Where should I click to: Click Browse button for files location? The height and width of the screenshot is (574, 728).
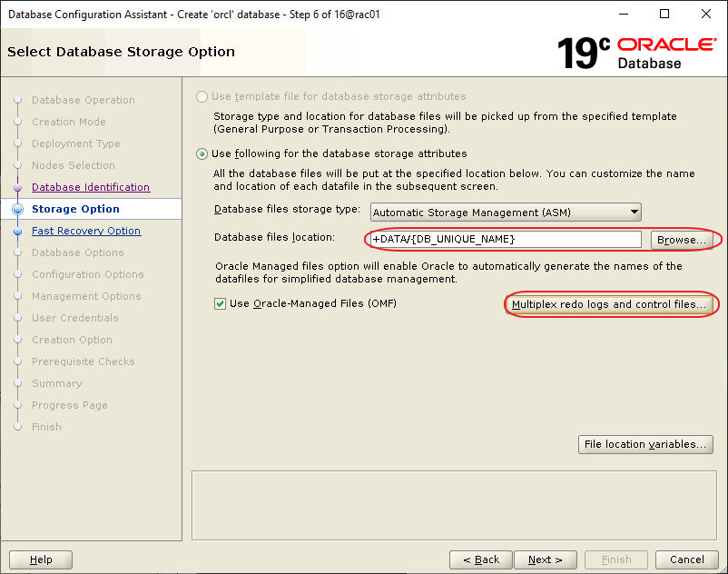click(x=681, y=240)
